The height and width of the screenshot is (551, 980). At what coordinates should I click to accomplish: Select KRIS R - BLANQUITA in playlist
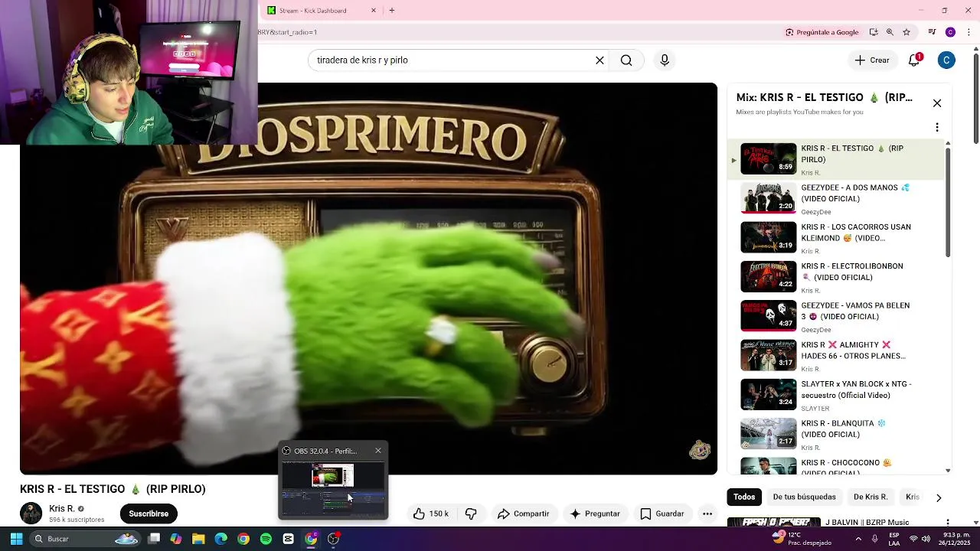pyautogui.click(x=835, y=434)
